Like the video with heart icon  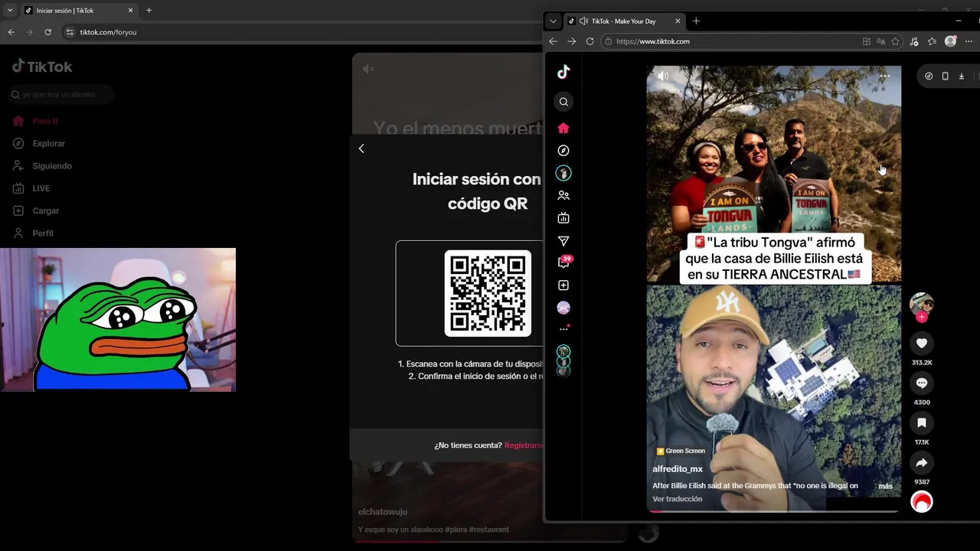click(922, 344)
